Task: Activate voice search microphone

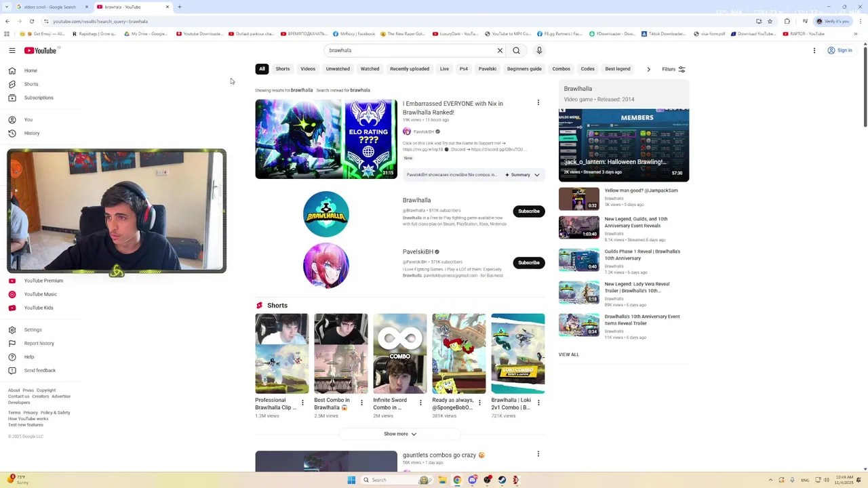Action: pyautogui.click(x=539, y=50)
